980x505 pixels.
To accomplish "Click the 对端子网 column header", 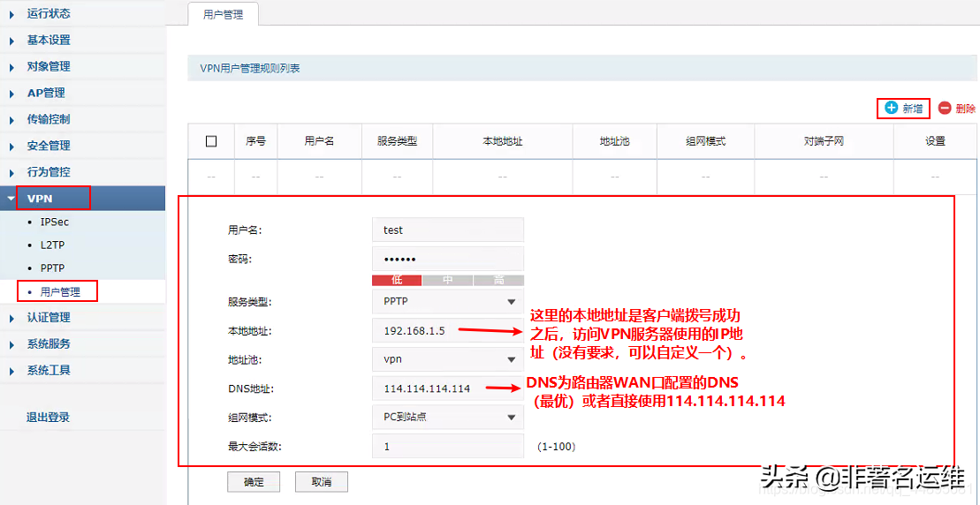I will pos(824,141).
